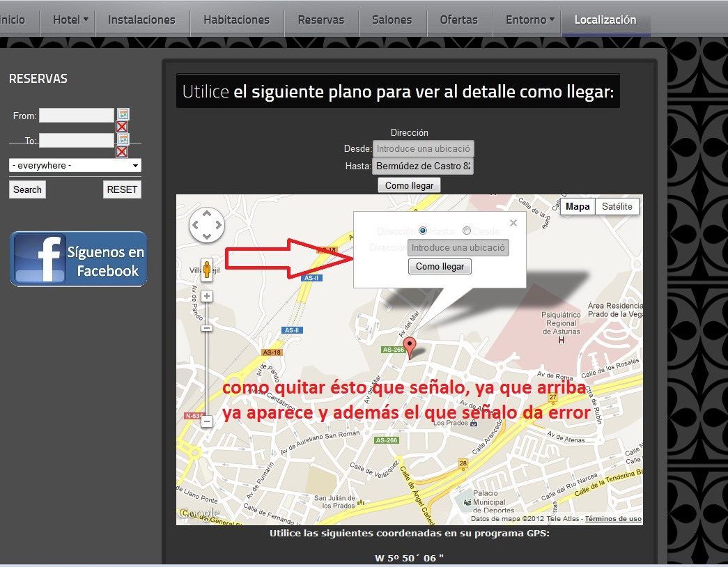Viewport: 728px width, 567px height.
Task: Click the Síguenos en Facebook banner
Action: [79, 258]
